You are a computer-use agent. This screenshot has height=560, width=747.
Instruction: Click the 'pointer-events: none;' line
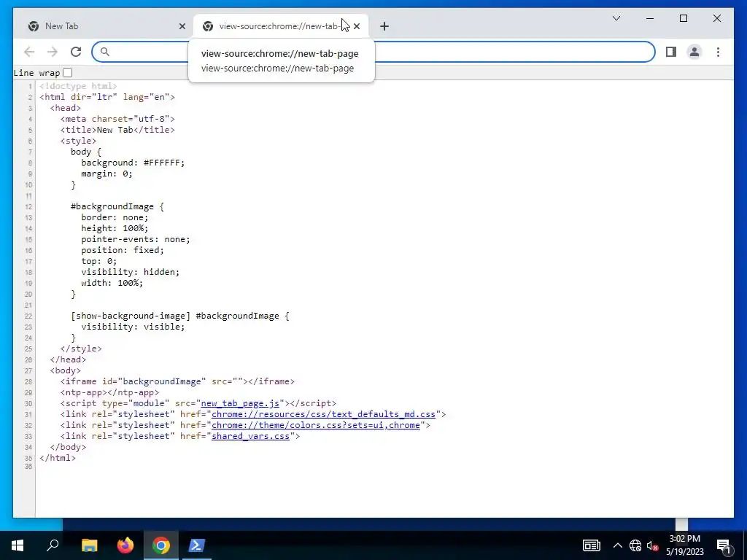(x=135, y=239)
